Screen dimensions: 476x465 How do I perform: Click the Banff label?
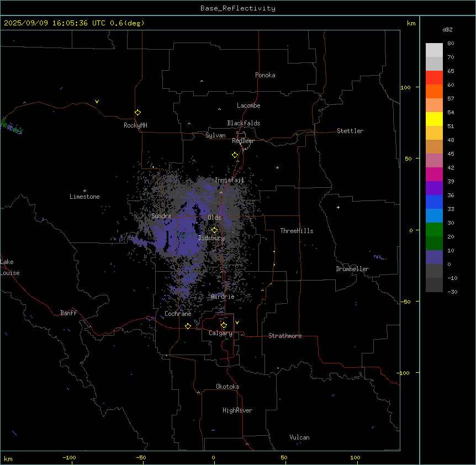tap(68, 313)
